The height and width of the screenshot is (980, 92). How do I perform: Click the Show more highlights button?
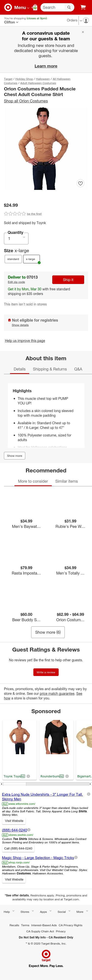(14, 455)
